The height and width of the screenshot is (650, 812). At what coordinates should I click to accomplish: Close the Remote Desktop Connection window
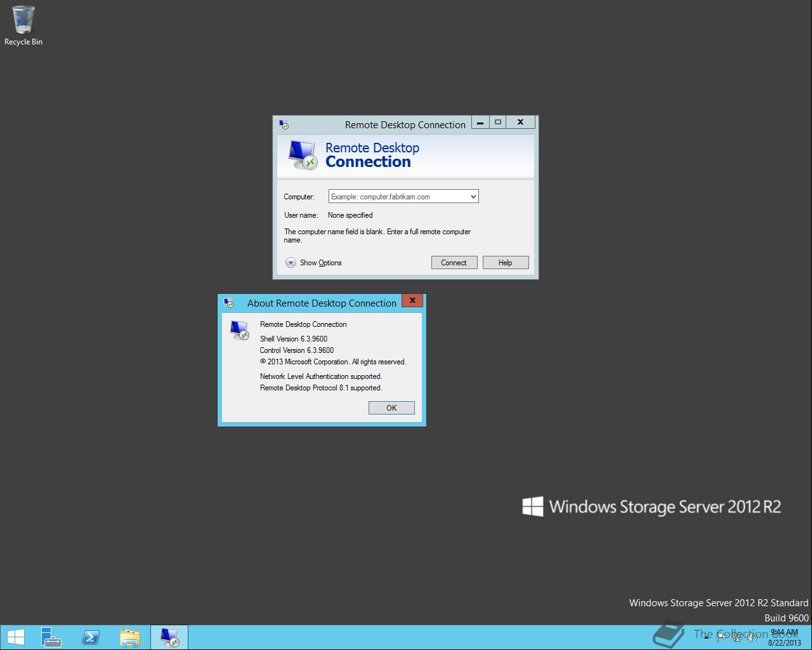tap(521, 122)
